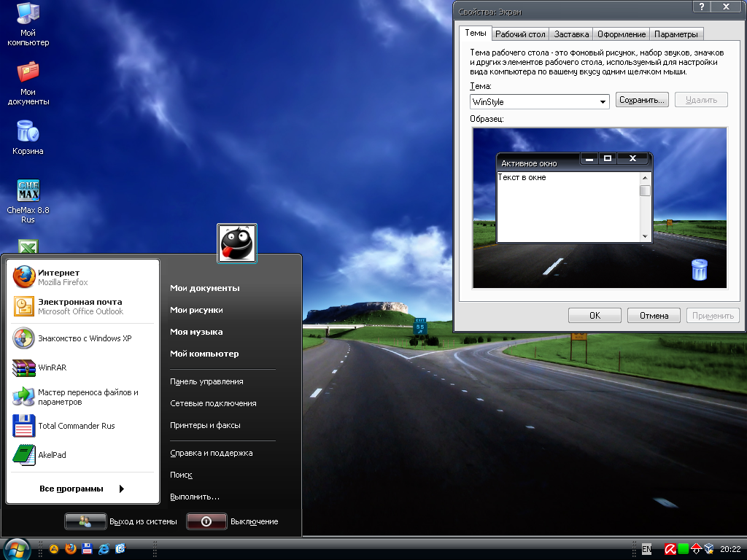Open Мой компьютер in Start menu
Image resolution: width=747 pixels, height=560 pixels.
coord(204,354)
